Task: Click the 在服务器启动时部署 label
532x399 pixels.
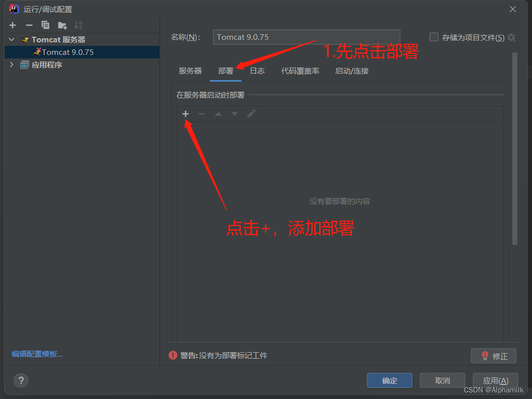Action: [210, 95]
